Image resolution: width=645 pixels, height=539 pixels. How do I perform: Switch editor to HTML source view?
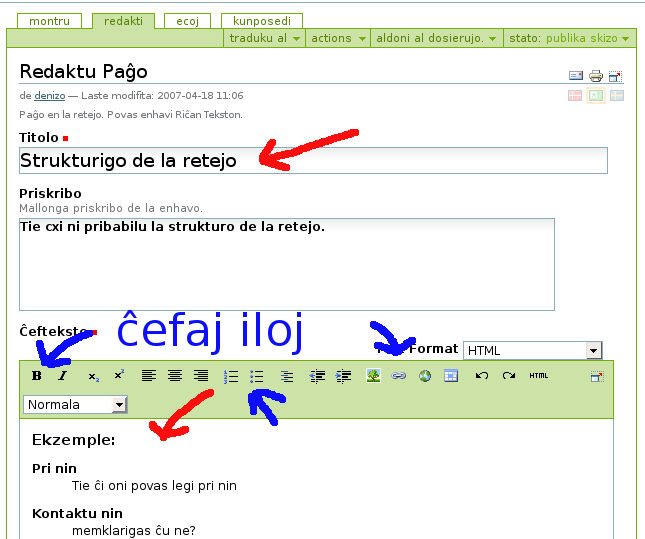point(539,376)
